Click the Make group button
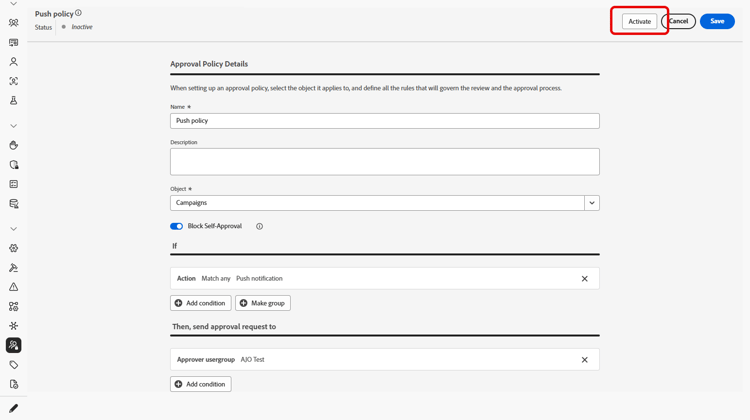Screen dimensions: 750x420 (x=263, y=303)
